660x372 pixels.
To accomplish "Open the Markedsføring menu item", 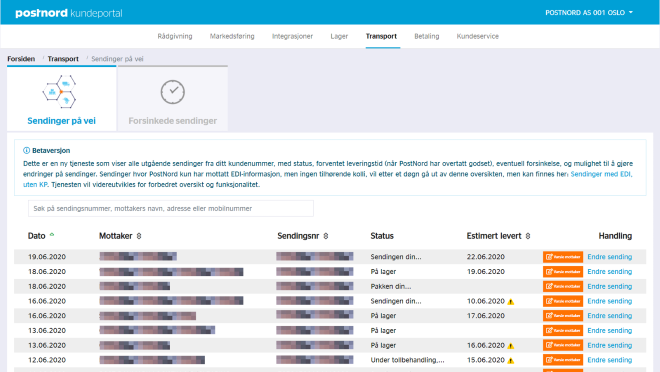I will click(x=232, y=36).
